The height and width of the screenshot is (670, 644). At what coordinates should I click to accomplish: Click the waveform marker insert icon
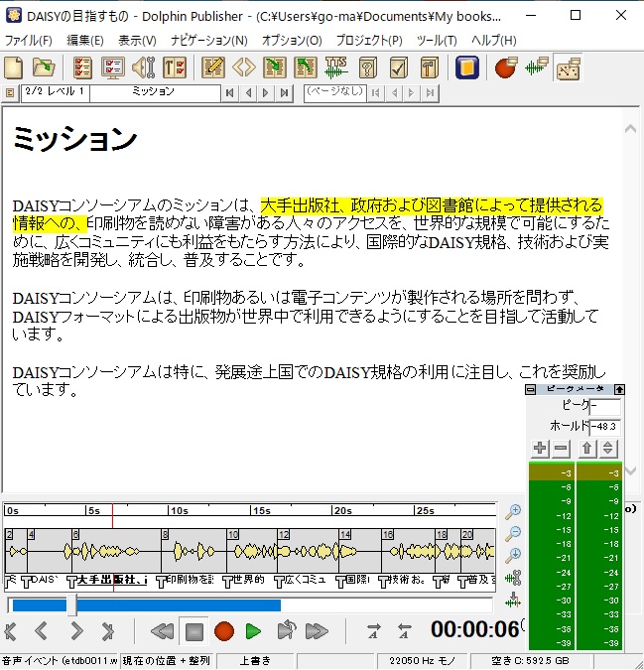pyautogui.click(x=513, y=600)
